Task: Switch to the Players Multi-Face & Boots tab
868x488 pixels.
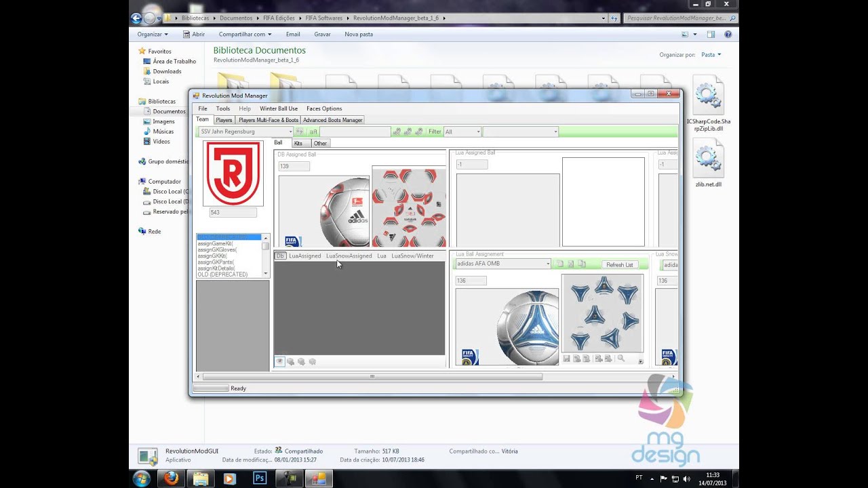Action: coord(269,120)
